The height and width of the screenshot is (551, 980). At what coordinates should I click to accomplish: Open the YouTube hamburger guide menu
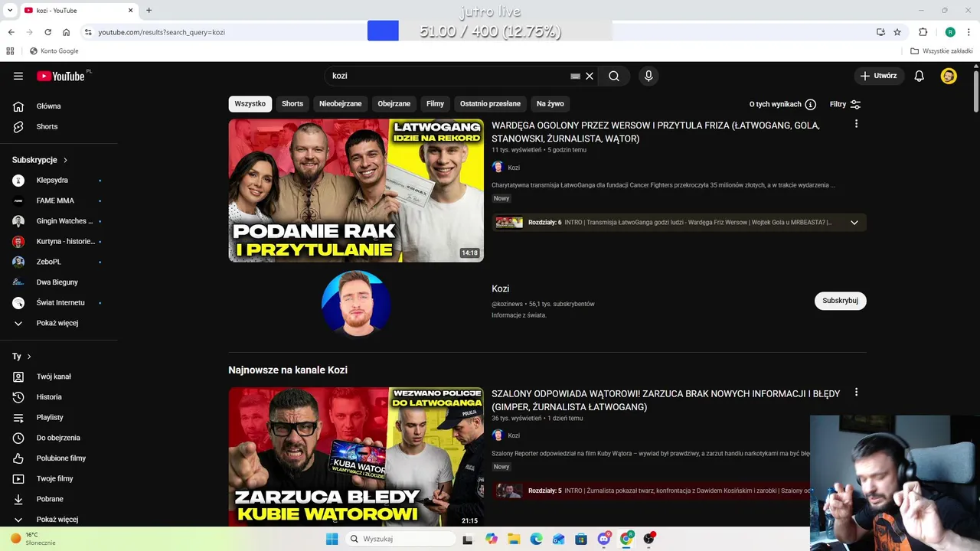[x=18, y=76]
